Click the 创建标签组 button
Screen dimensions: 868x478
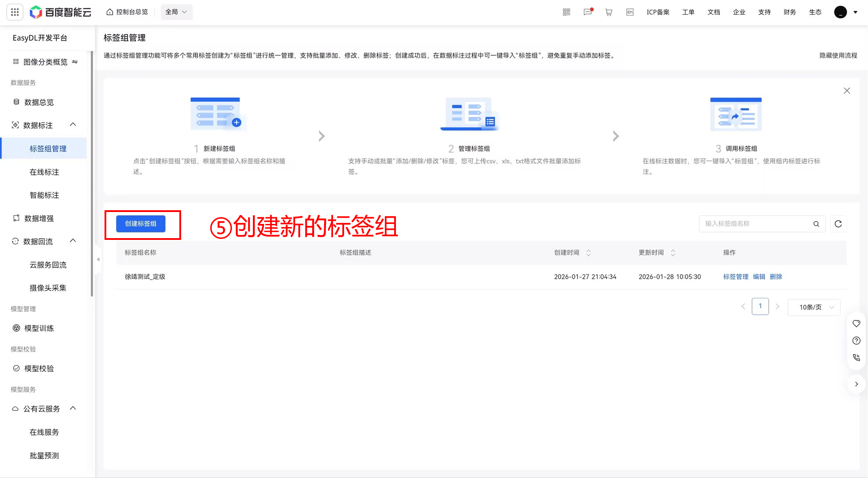pos(141,224)
